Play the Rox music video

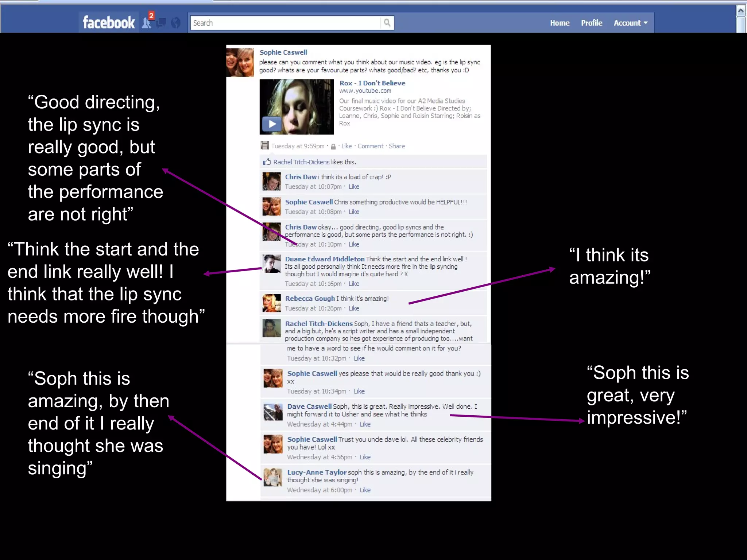tap(272, 124)
